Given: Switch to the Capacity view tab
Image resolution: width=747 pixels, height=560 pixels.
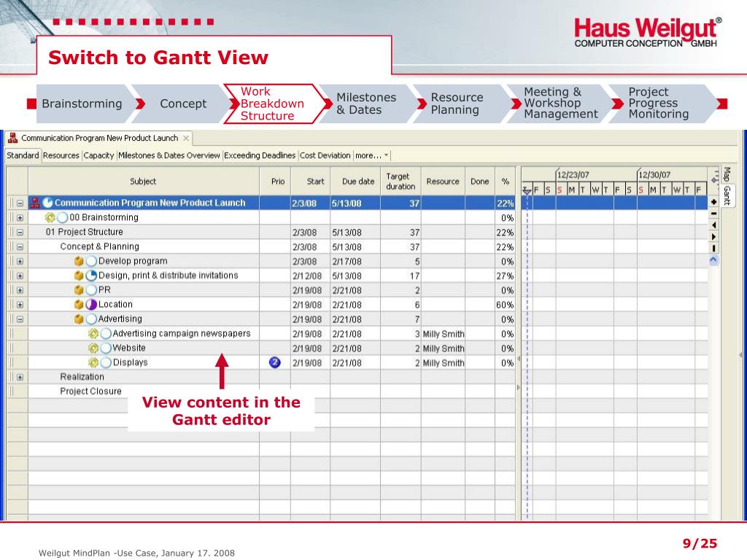Looking at the screenshot, I should [98, 155].
